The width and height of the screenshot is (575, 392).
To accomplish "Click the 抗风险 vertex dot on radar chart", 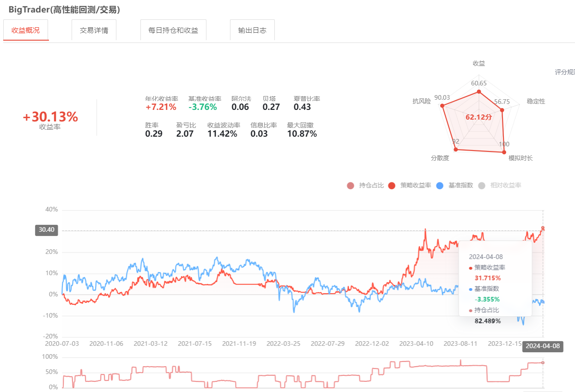I will 442,106.
